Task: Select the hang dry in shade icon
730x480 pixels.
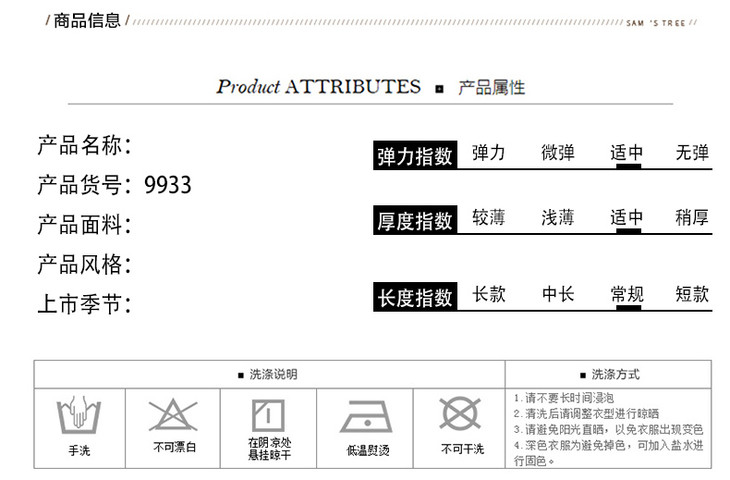Action: pyautogui.click(x=269, y=414)
